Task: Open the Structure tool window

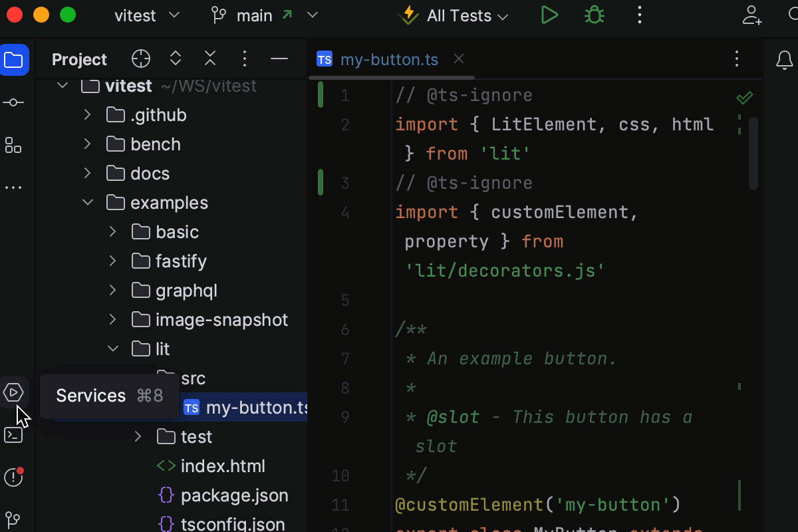Action: coord(14,146)
